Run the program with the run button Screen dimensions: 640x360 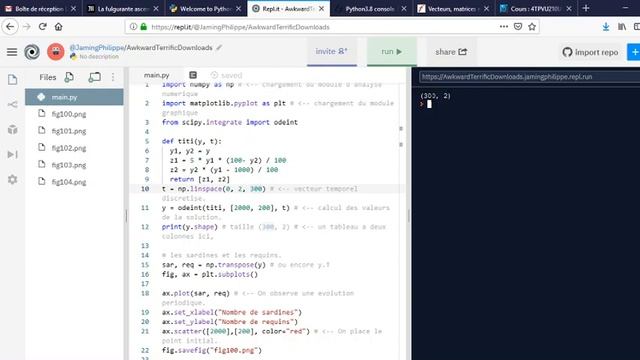(391, 51)
